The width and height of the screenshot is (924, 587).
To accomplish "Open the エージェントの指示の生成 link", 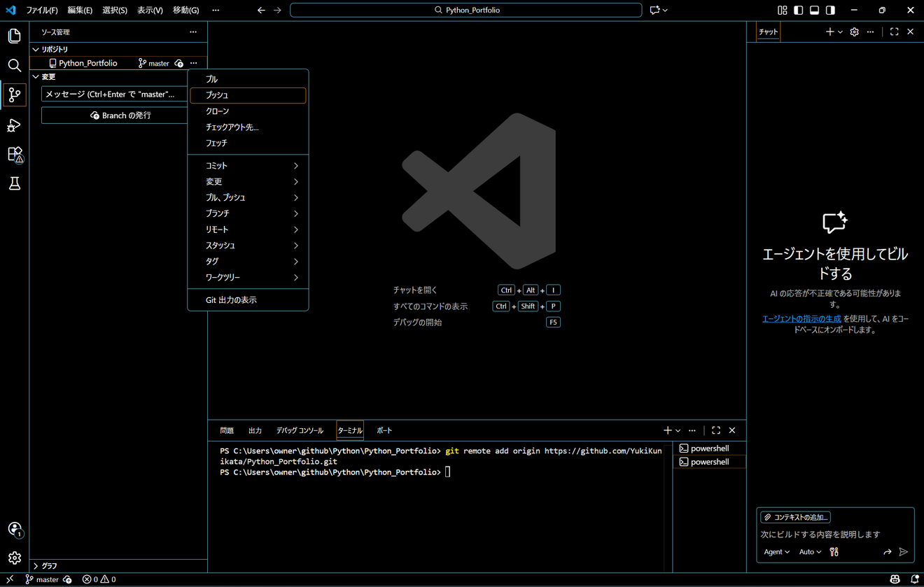I will (x=801, y=319).
